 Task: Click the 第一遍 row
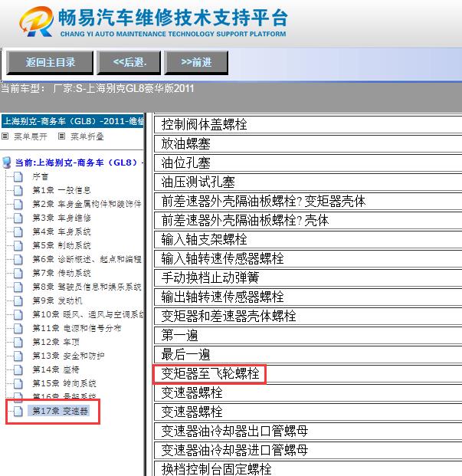coord(308,336)
